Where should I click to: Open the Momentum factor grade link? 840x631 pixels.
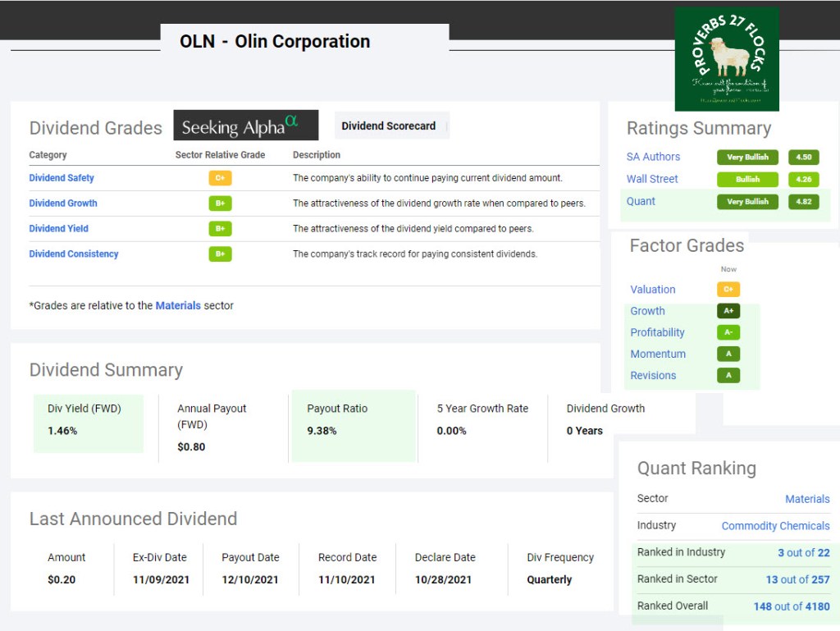pos(658,354)
